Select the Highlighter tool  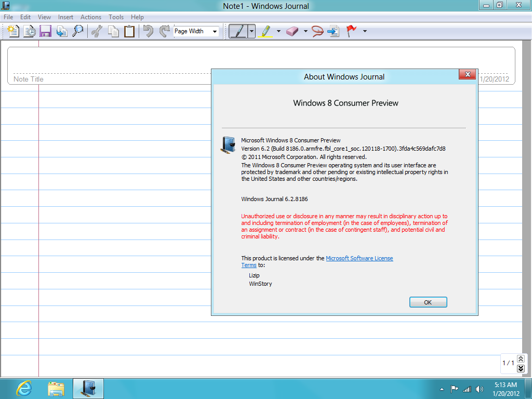tap(265, 31)
